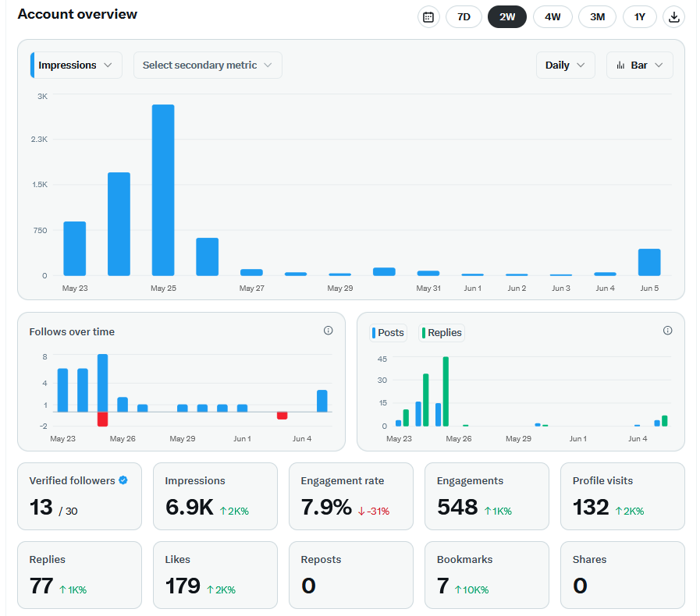The width and height of the screenshot is (700, 616).
Task: Click the Impressions 6.9K card
Action: tap(215, 496)
